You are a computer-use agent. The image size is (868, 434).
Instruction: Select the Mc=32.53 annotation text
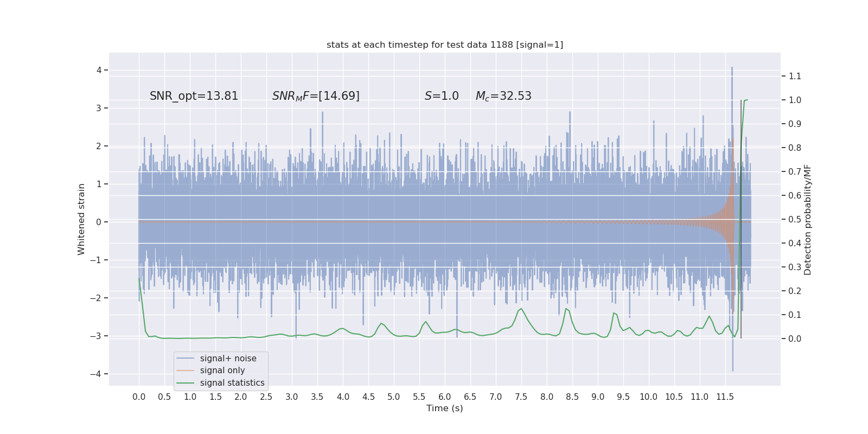pyautogui.click(x=503, y=96)
